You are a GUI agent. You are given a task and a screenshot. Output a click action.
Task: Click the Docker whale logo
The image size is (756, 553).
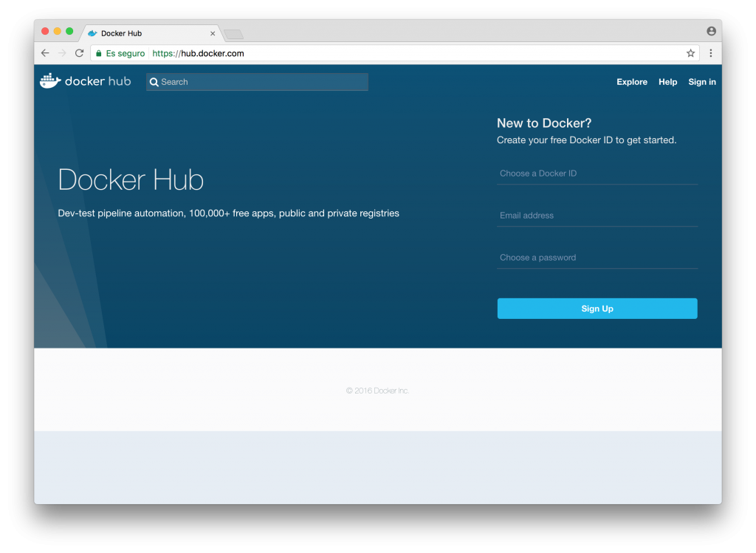point(50,81)
